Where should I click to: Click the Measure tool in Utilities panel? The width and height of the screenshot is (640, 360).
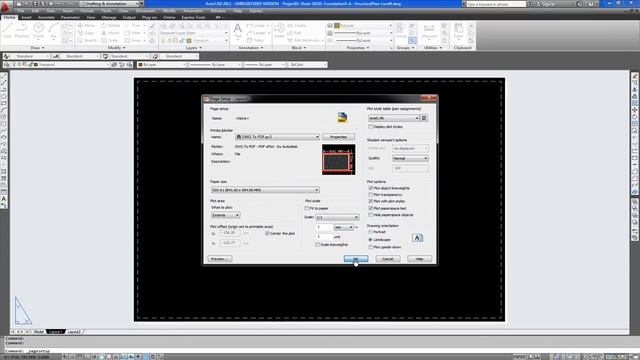pyautogui.click(x=429, y=31)
